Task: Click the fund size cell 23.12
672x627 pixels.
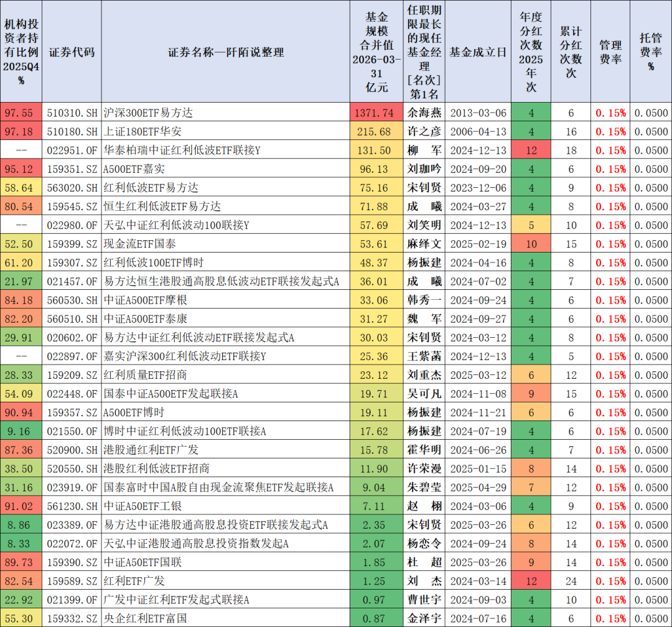Action: click(376, 375)
